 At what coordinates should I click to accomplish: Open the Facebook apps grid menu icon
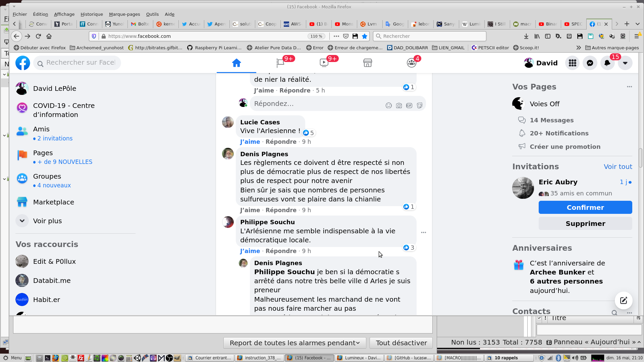coord(572,63)
